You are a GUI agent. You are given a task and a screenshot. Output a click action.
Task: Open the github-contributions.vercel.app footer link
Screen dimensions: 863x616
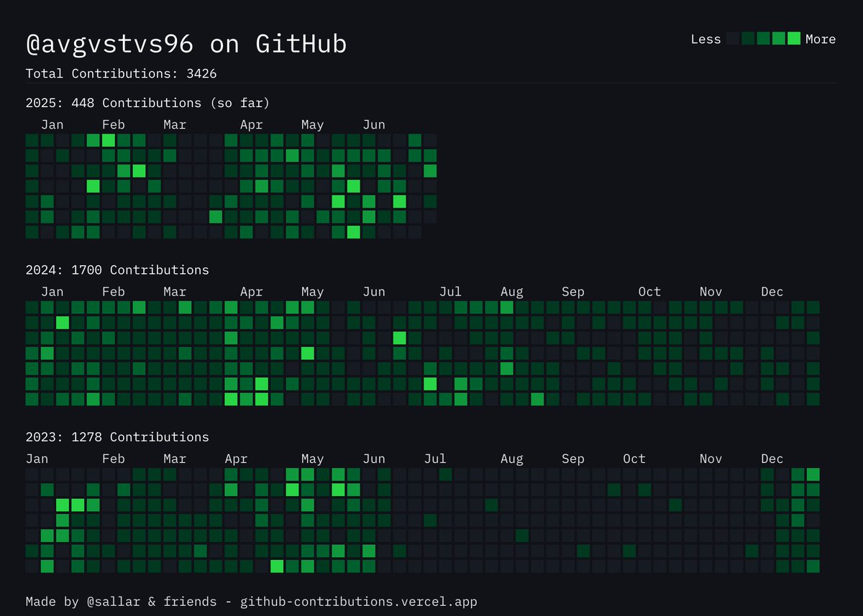click(359, 601)
